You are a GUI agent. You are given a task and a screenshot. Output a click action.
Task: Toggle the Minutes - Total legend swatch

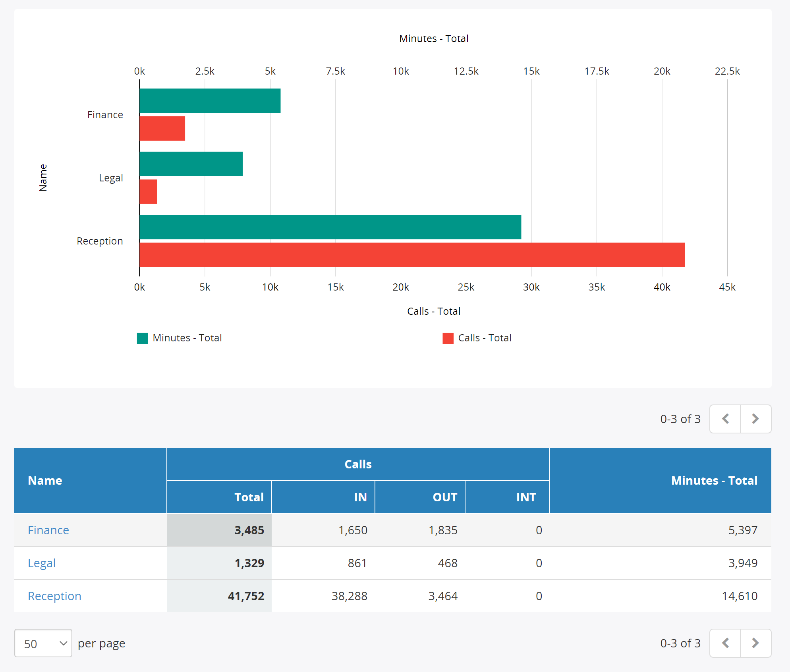(x=142, y=338)
